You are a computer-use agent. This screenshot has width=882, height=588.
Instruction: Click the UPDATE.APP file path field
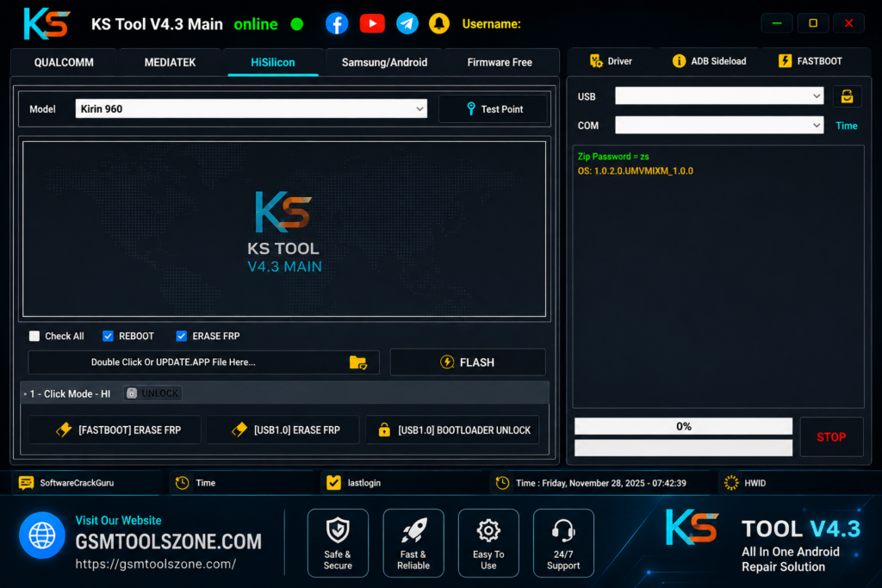coord(203,362)
